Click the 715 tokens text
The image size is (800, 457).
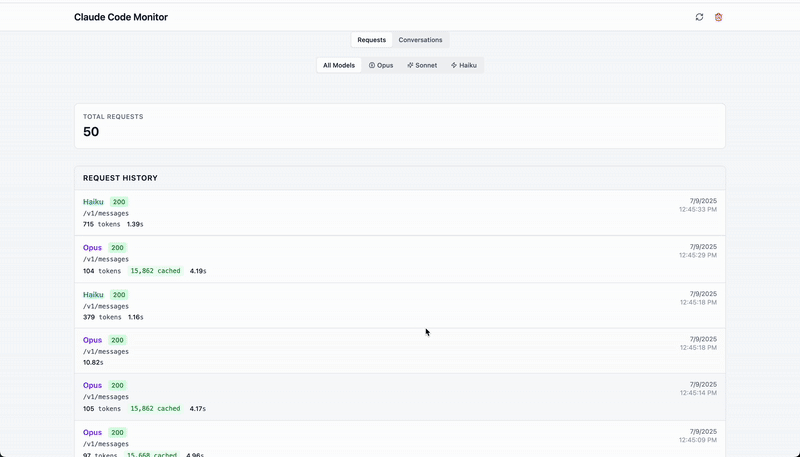coord(102,224)
